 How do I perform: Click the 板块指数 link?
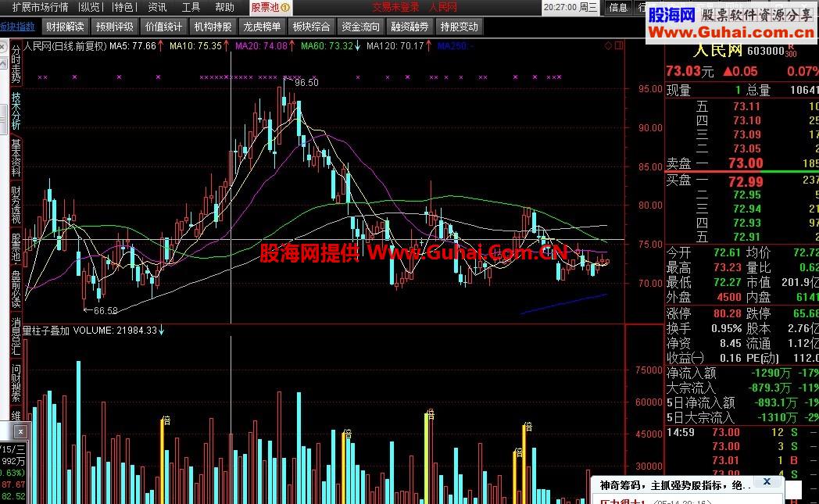[x=17, y=27]
